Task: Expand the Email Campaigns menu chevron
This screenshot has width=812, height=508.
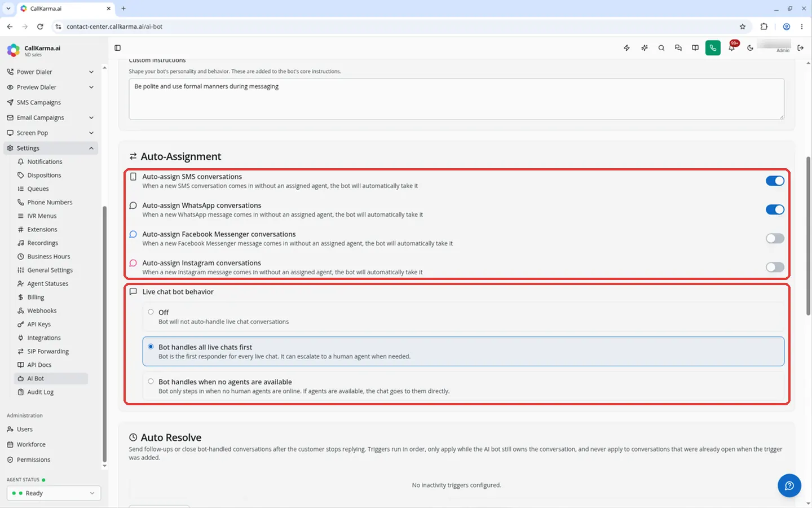Action: point(91,117)
